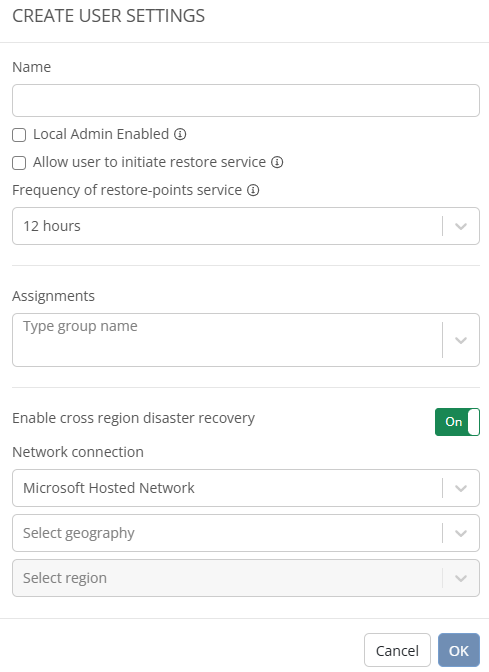Image resolution: width=489 pixels, height=672 pixels.
Task: Confirm settings with the OK button
Action: 459,650
